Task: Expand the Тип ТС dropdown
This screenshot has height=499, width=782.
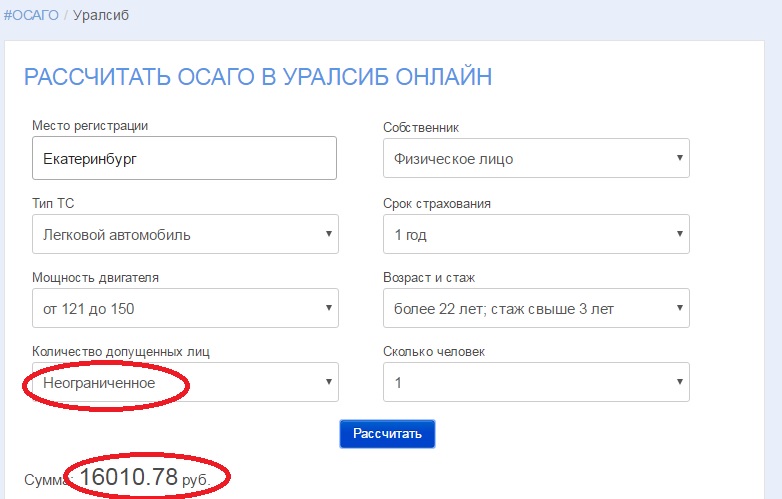Action: [184, 235]
